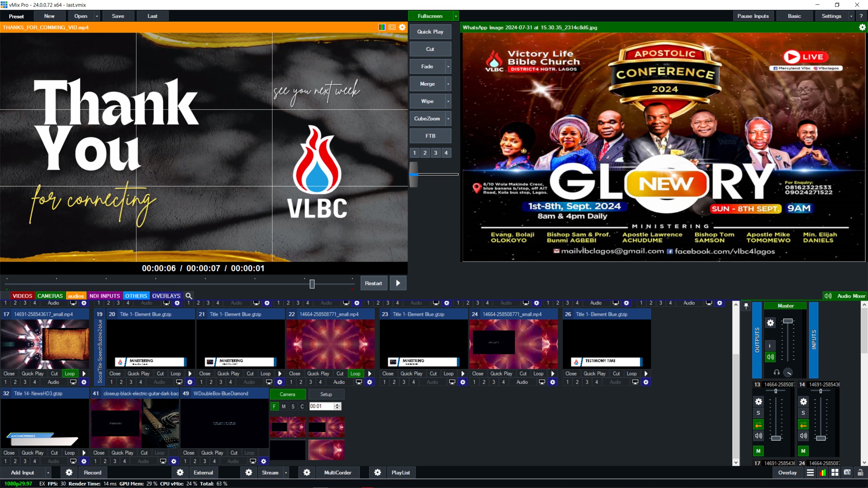868x488 pixels.
Task: Click the video position slider handle
Action: click(312, 284)
